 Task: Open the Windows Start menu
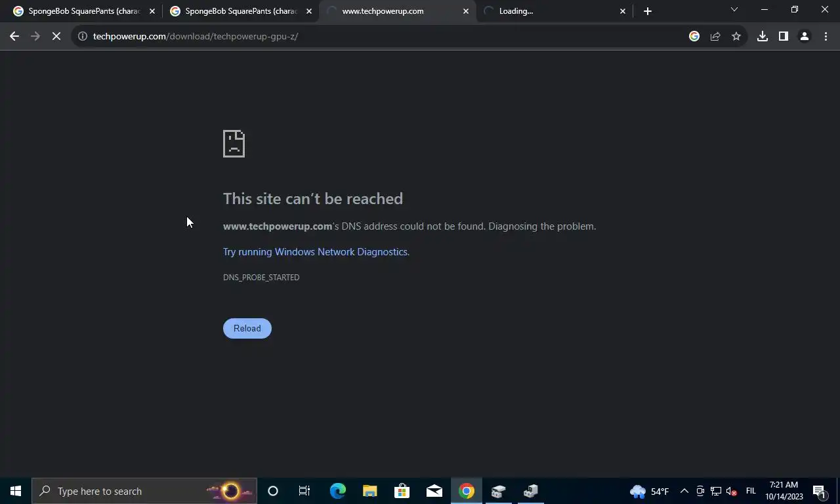16,491
